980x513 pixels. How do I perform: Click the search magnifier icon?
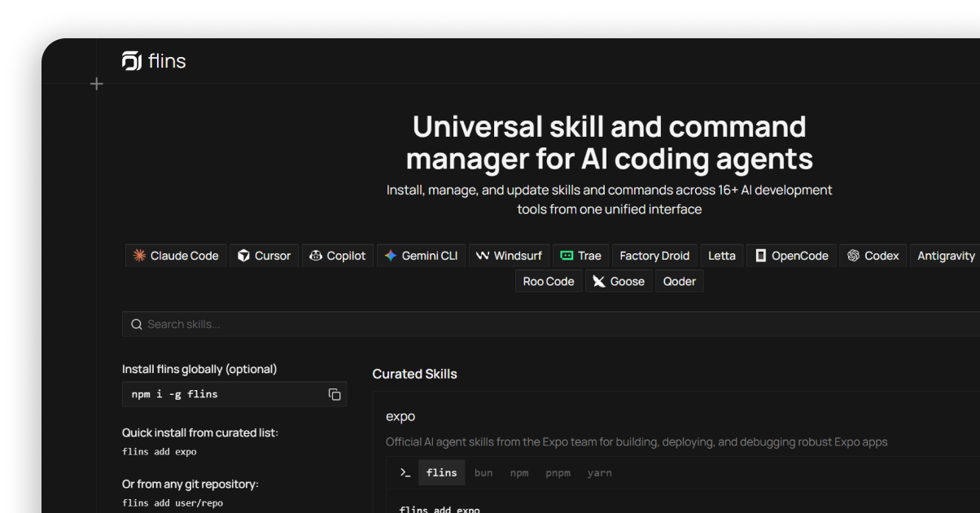[137, 324]
